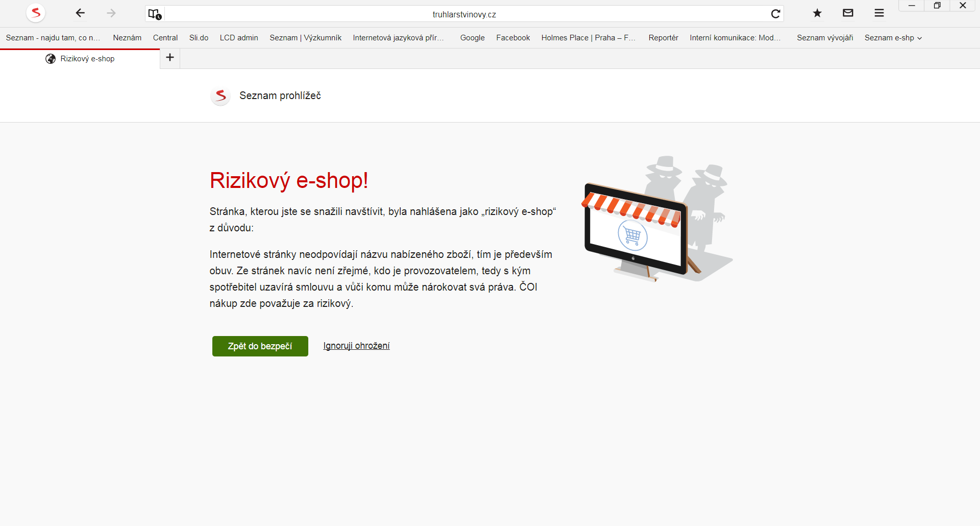Open the Reportér bookmark

[664, 38]
